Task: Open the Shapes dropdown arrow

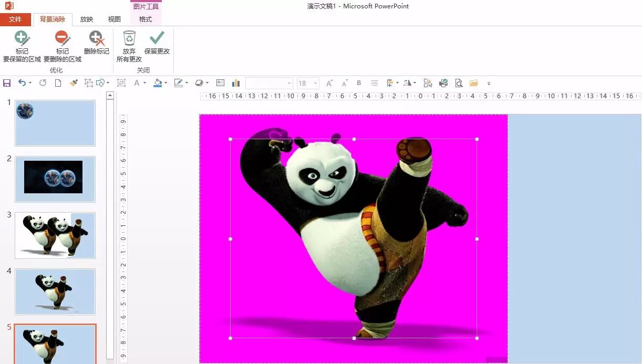Action: (x=108, y=83)
